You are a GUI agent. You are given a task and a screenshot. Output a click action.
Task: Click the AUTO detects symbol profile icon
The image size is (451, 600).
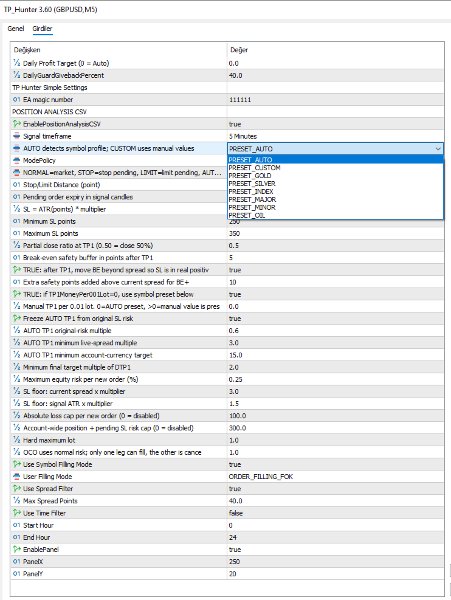pos(16,148)
